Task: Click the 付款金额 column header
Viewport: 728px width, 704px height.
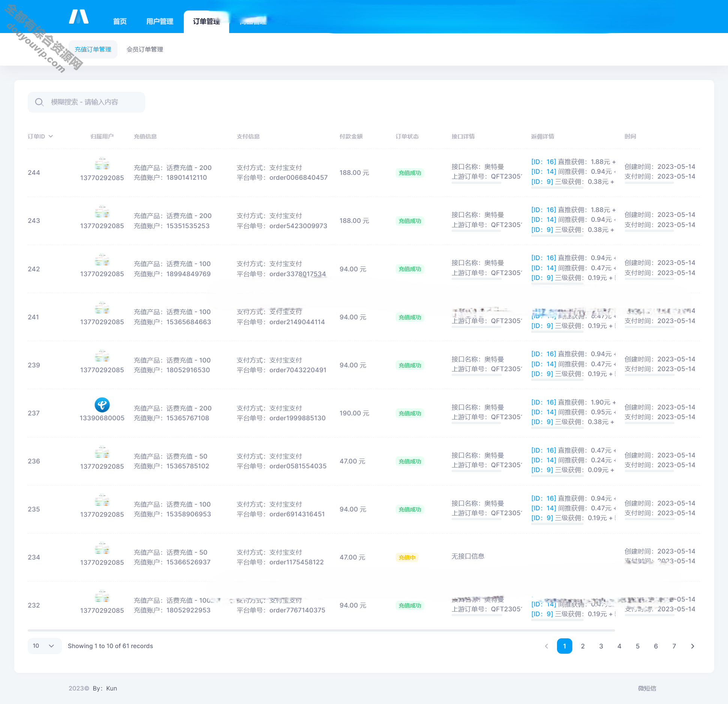Action: 351,136
